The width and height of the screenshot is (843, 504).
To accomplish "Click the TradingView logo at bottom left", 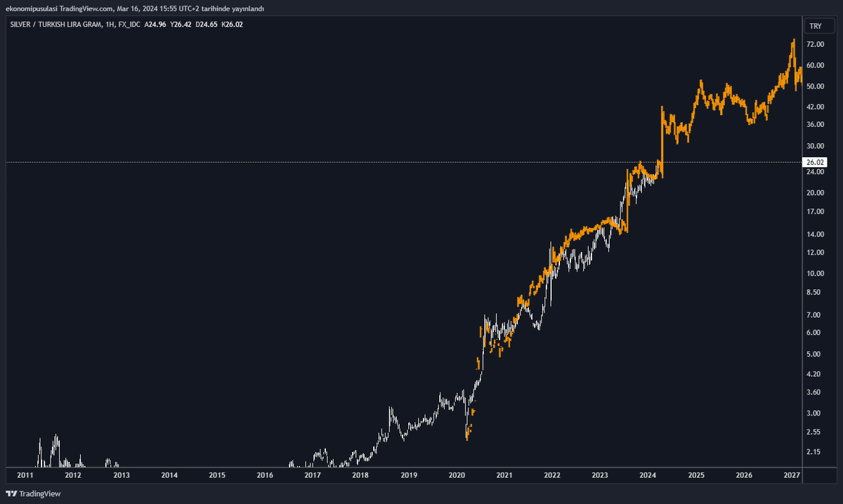I will (34, 493).
